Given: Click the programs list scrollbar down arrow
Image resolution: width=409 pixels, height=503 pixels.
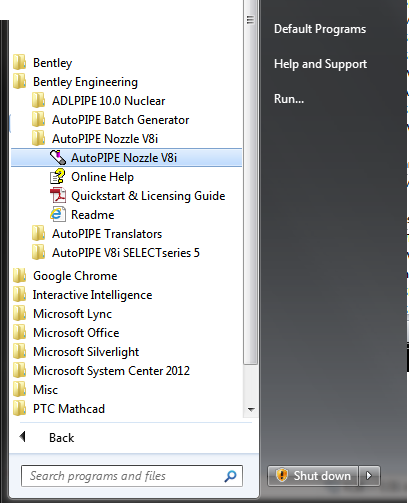Looking at the screenshot, I should pyautogui.click(x=251, y=409).
